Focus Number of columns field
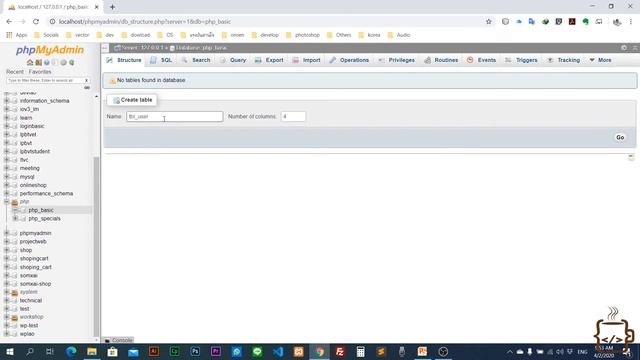 point(293,117)
